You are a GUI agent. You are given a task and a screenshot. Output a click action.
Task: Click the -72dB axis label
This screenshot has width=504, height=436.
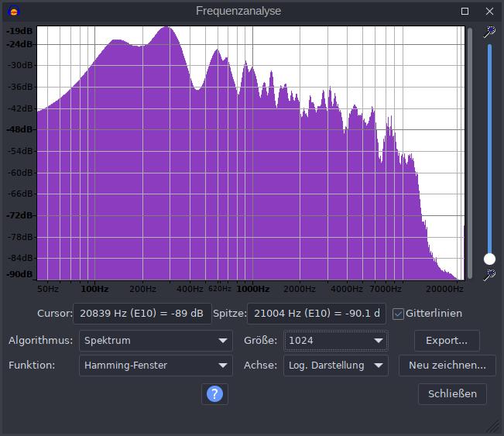tap(19, 215)
